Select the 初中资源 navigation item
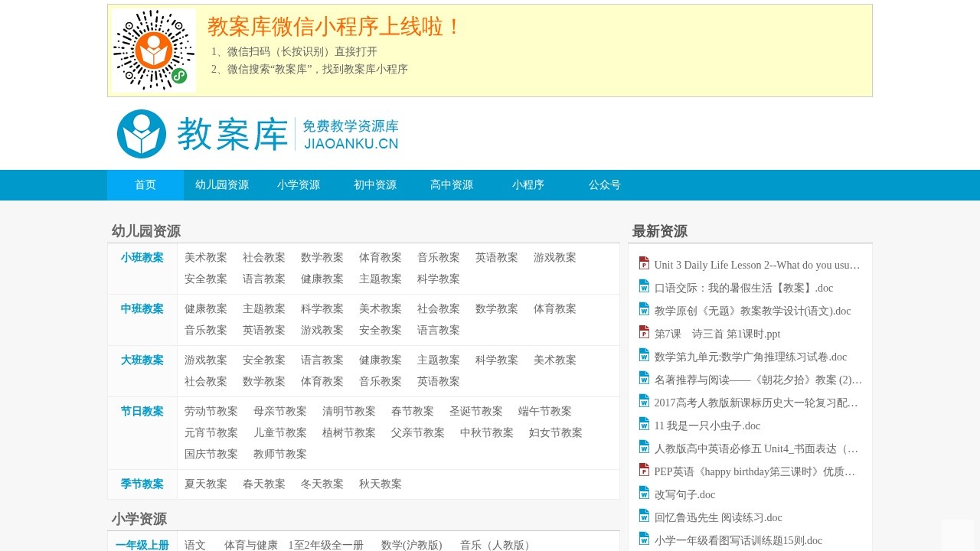 (374, 184)
